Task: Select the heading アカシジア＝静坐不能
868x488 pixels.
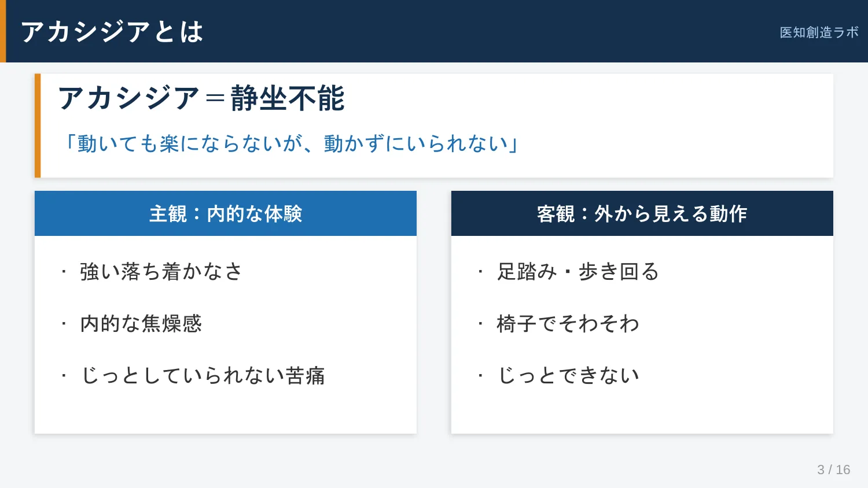Action: pyautogui.click(x=201, y=98)
